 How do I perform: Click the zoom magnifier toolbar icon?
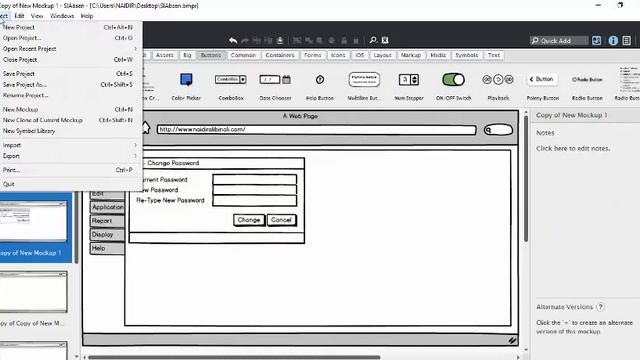coord(373,40)
